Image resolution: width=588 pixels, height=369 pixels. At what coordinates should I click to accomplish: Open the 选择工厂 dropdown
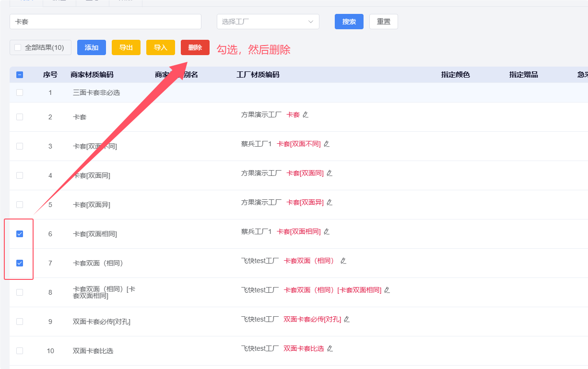[x=268, y=22]
